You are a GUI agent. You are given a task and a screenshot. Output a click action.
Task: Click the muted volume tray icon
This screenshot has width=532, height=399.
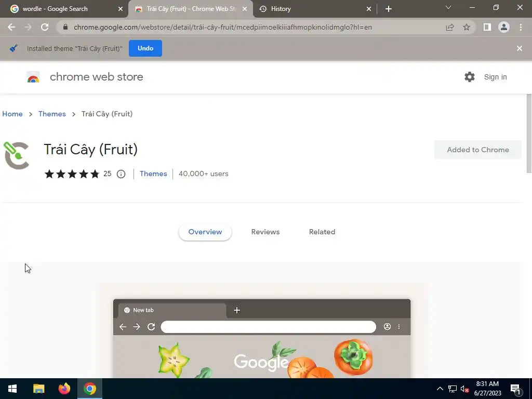[x=464, y=389]
